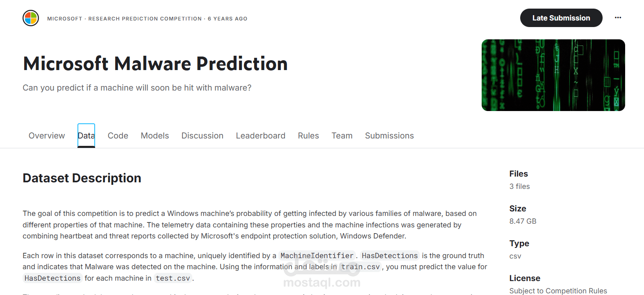Viewport: 644px width, 295px height.
Task: Click the competition banner image
Action: [x=553, y=75]
